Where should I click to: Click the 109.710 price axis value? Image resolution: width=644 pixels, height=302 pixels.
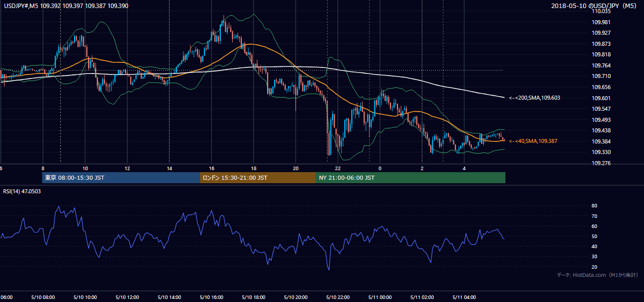click(x=602, y=76)
